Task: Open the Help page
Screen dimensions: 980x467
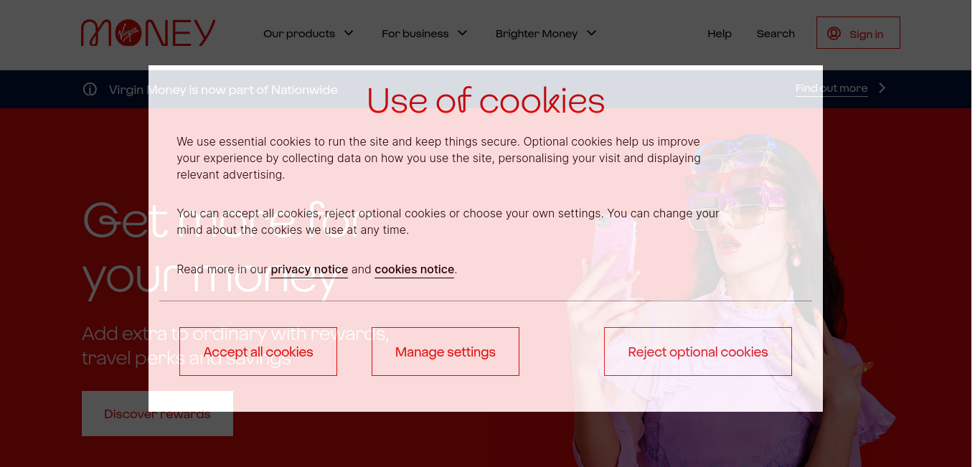Action: [720, 33]
